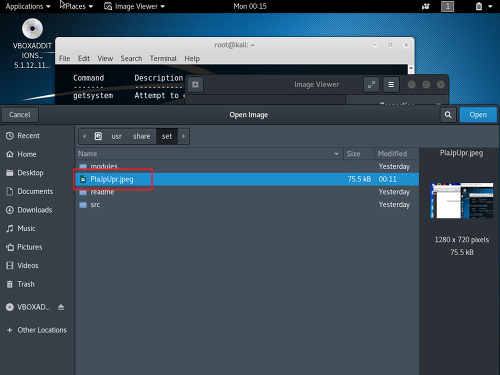Screen dimensions: 500x375
Task: Click the Cancel button in Open Image dialog
Action: click(x=20, y=115)
